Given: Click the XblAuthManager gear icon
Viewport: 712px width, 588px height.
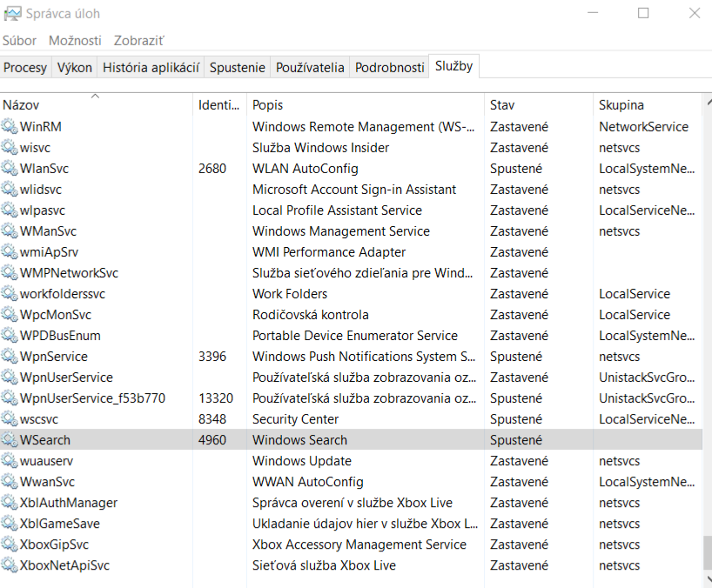Looking at the screenshot, I should click(9, 502).
